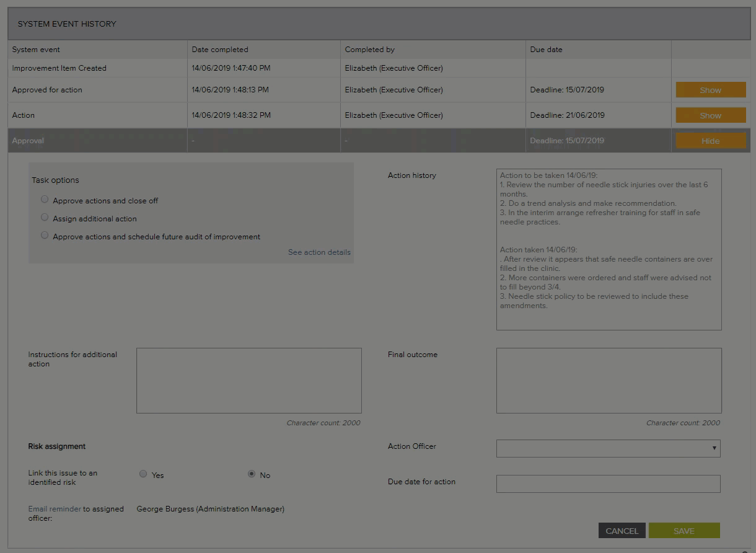Choose 'Approve actions and schedule future audit'
The width and height of the screenshot is (756, 553).
tap(45, 236)
